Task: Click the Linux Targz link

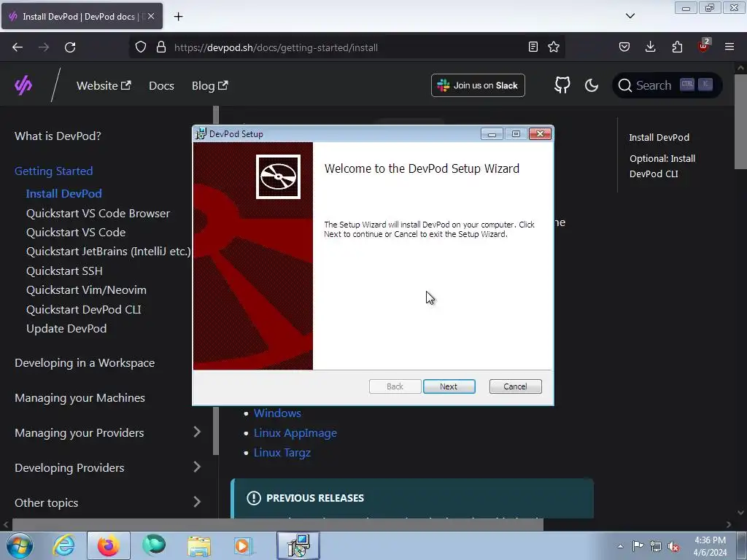Action: [x=282, y=453]
